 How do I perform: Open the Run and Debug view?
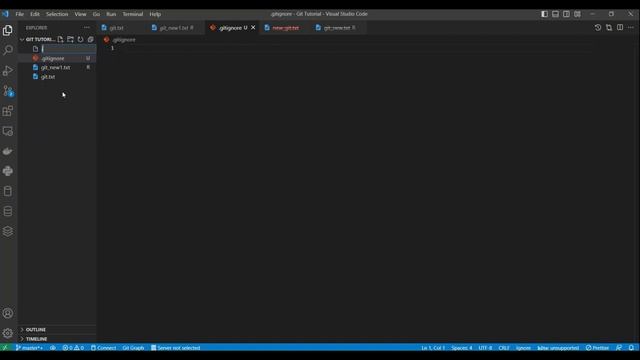pos(8,71)
